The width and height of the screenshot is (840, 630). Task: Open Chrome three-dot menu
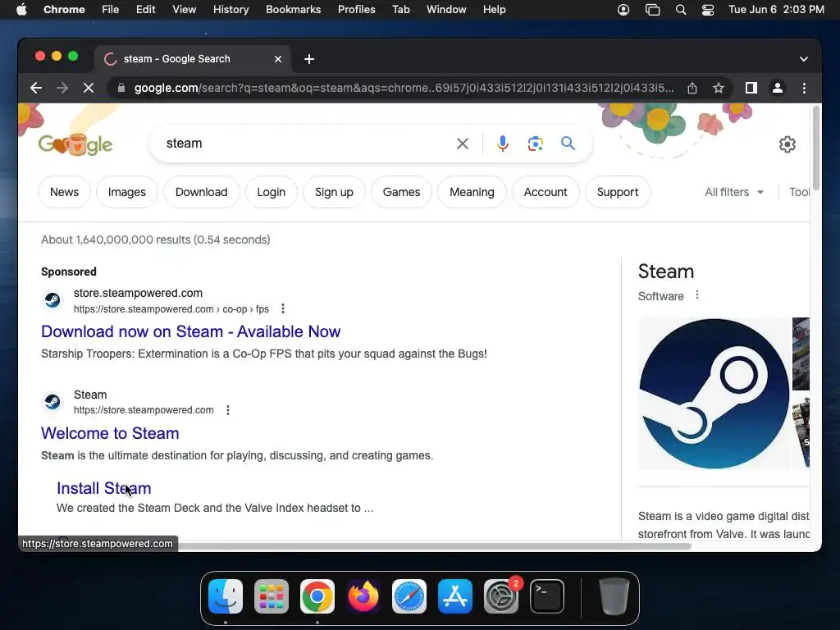tap(804, 88)
